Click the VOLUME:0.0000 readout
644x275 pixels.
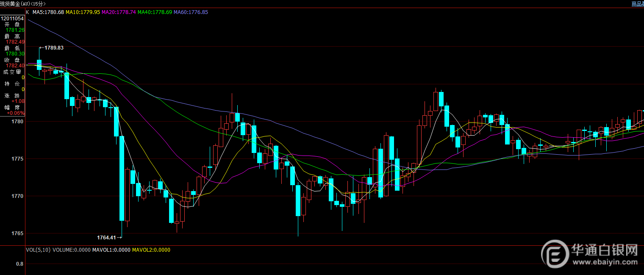pyautogui.click(x=71, y=250)
